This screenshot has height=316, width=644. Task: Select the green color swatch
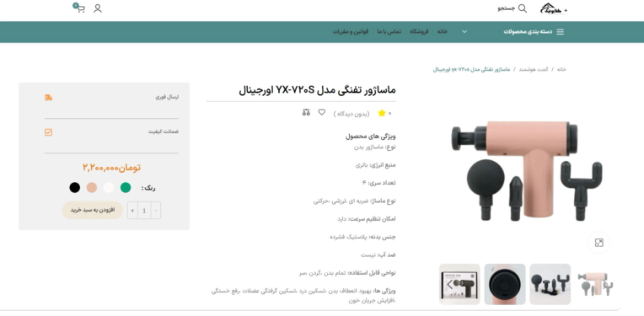[126, 188]
